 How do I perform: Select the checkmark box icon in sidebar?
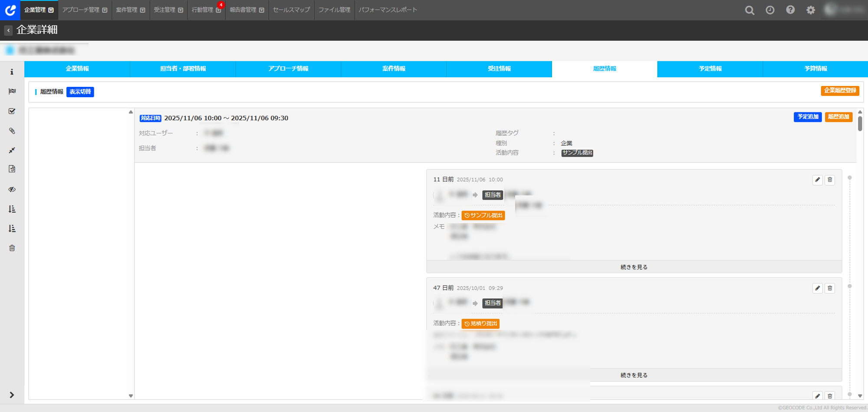pos(12,111)
